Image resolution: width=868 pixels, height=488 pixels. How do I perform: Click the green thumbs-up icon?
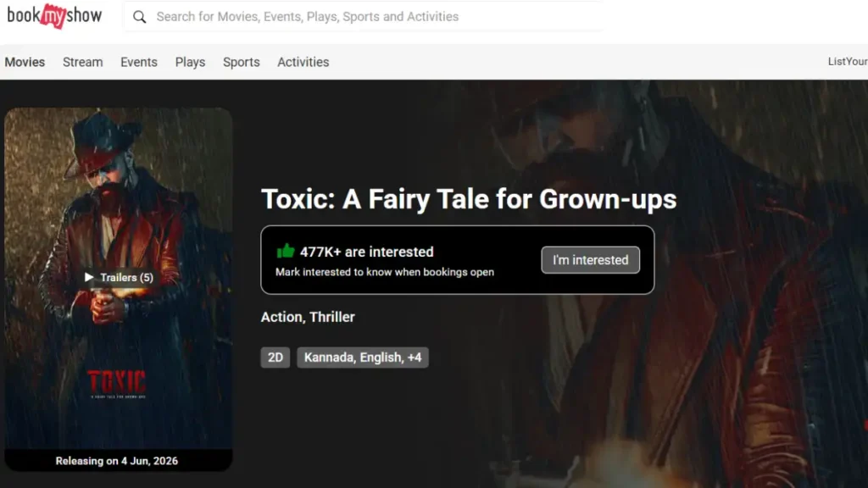tap(285, 251)
